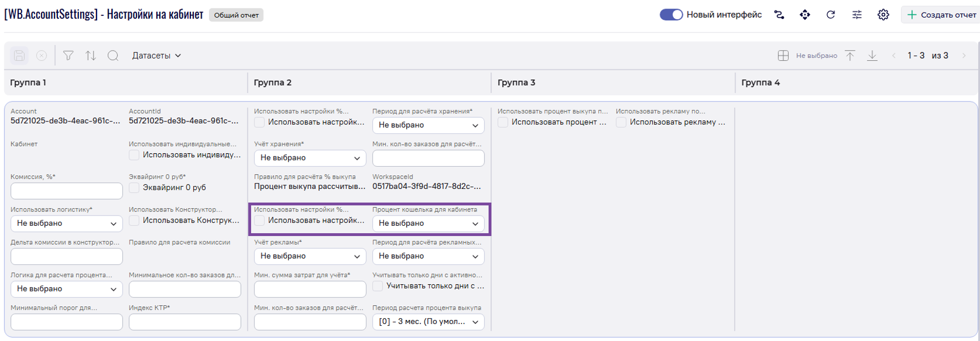The image size is (980, 341).
Task: Click the refresh icon in header
Action: coord(831,15)
